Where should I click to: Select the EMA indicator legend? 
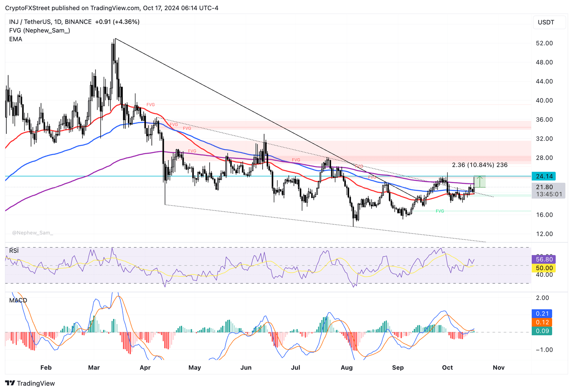pos(16,39)
